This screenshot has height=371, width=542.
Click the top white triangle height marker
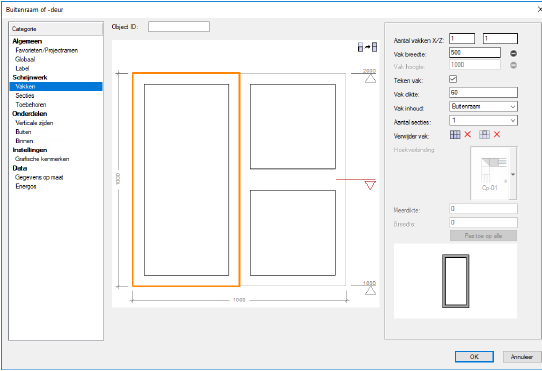point(370,79)
